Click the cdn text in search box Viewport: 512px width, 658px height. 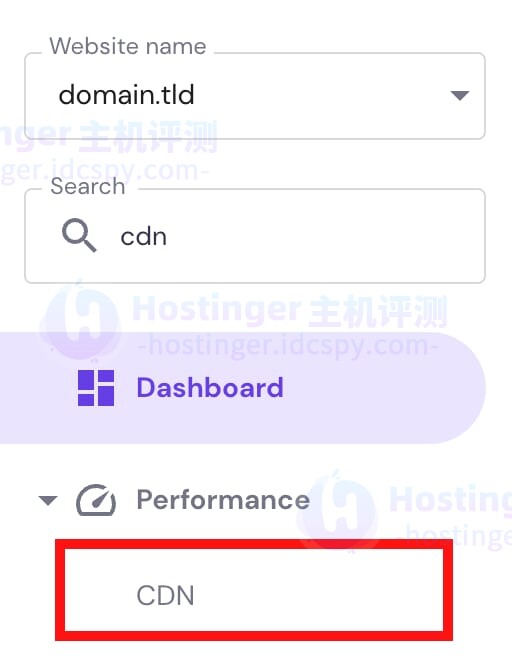(x=144, y=237)
